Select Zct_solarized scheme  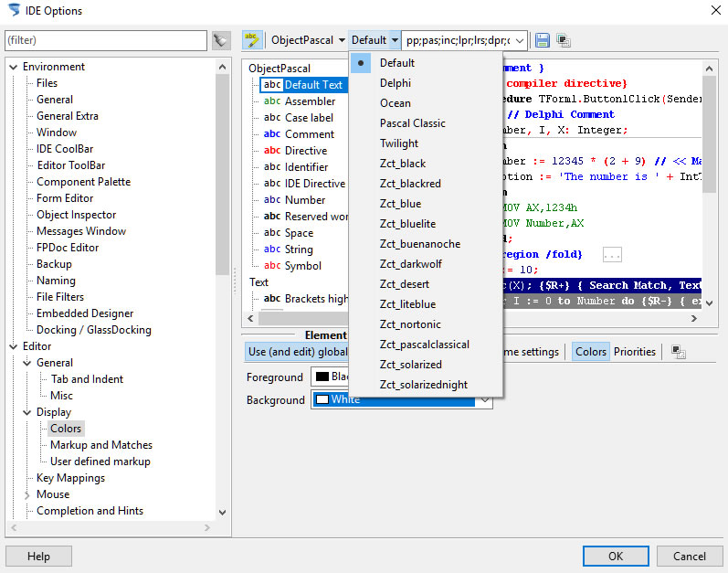[x=410, y=365]
